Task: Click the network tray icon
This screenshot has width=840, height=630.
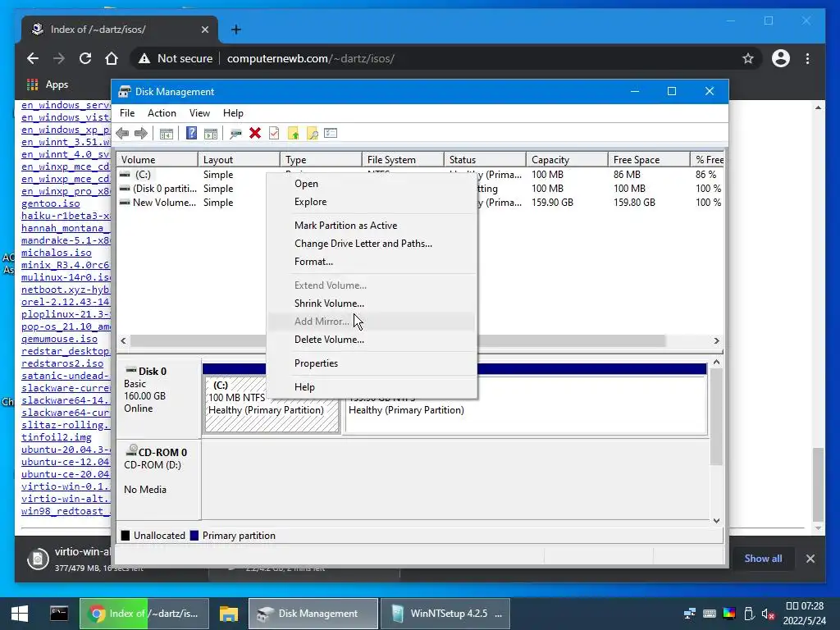Action: point(690,614)
